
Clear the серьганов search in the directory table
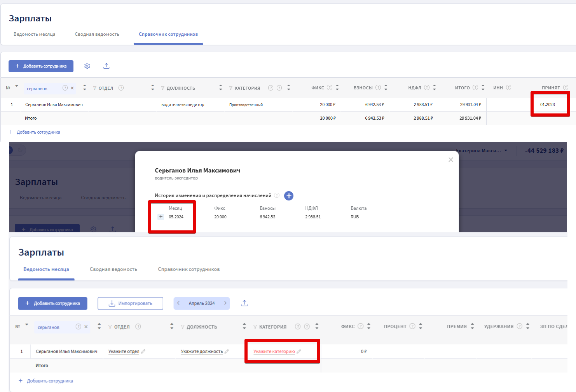72,88
